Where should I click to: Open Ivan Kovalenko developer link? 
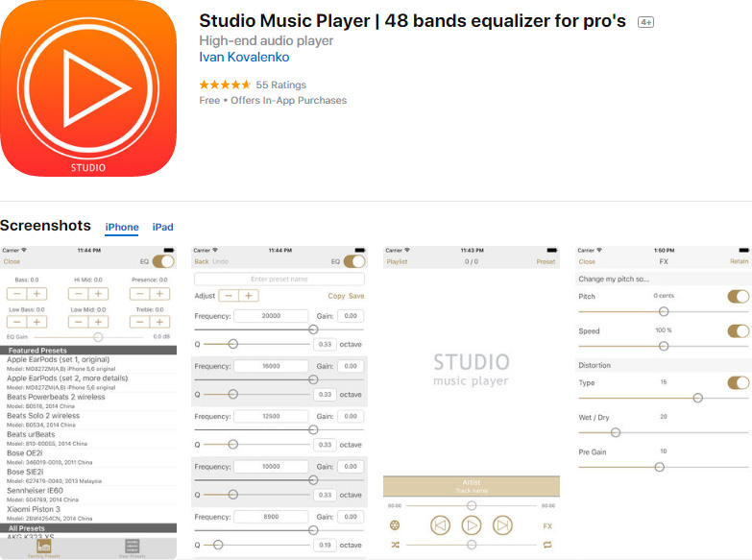pyautogui.click(x=244, y=57)
